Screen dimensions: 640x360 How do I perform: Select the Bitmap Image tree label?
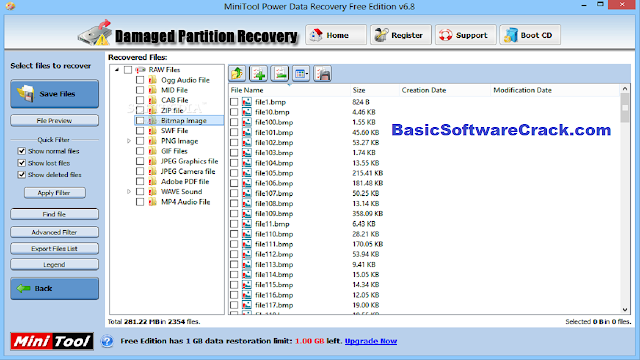point(184,120)
